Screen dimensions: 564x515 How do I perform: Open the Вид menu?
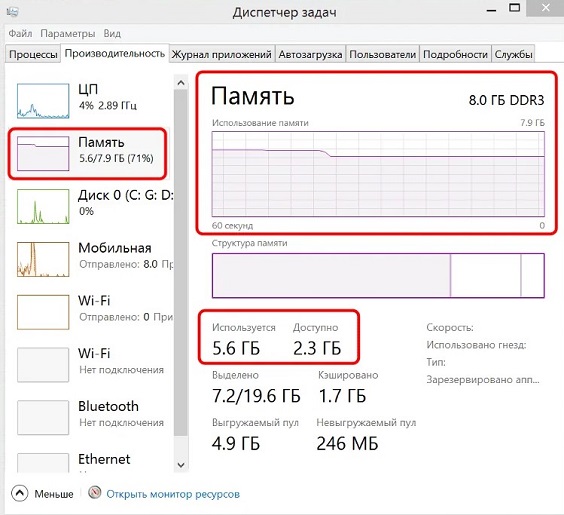click(112, 33)
